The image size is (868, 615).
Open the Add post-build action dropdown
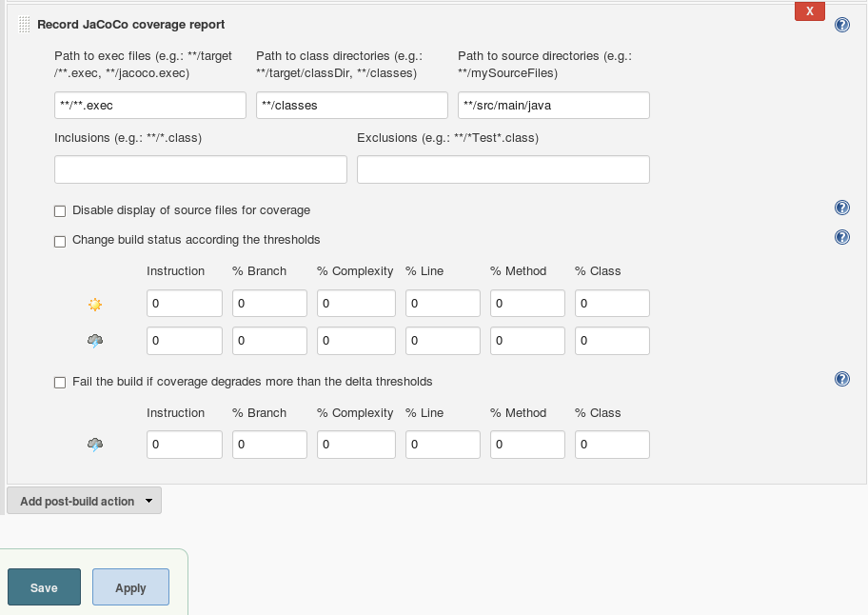(84, 501)
